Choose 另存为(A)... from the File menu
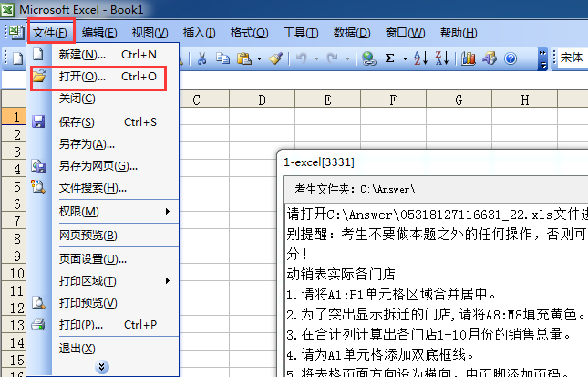The height and width of the screenshot is (377, 588). coord(87,144)
